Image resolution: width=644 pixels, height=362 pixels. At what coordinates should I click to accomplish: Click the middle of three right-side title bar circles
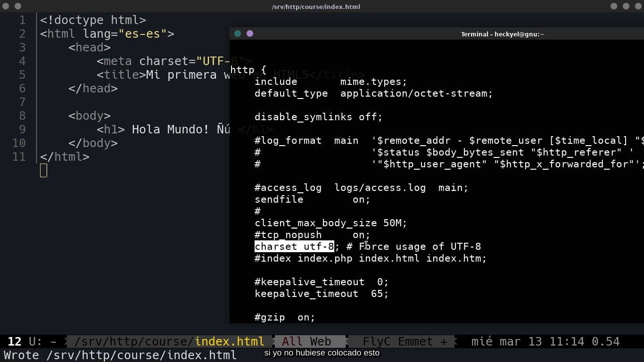pyautogui.click(x=626, y=6)
